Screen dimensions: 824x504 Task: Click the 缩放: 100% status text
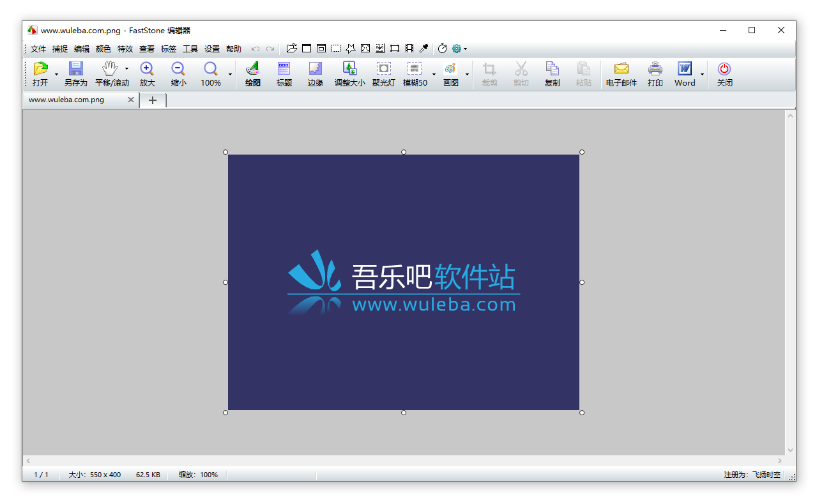[198, 475]
